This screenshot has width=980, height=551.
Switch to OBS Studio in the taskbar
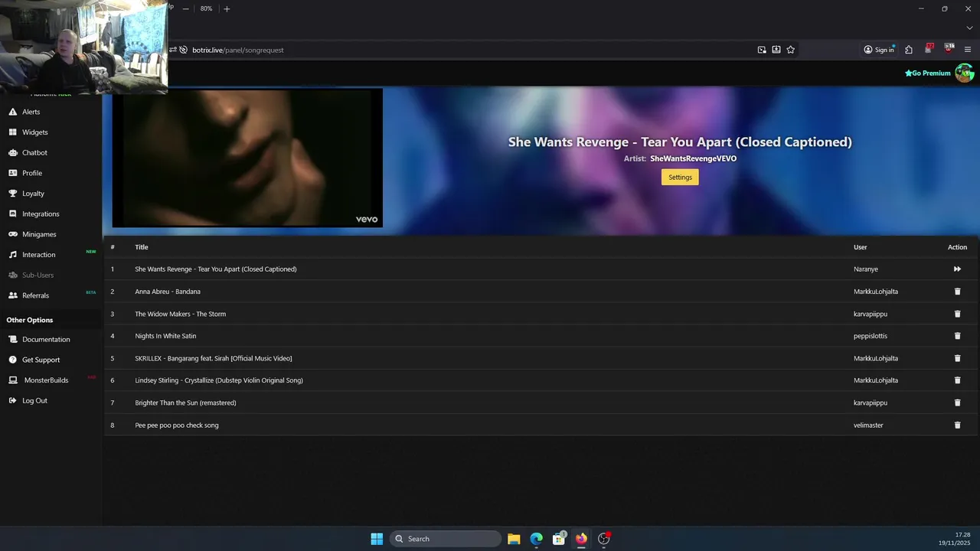[x=604, y=539]
